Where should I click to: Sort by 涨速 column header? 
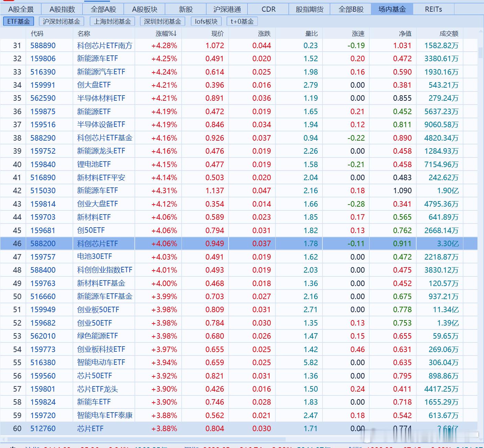(x=358, y=34)
